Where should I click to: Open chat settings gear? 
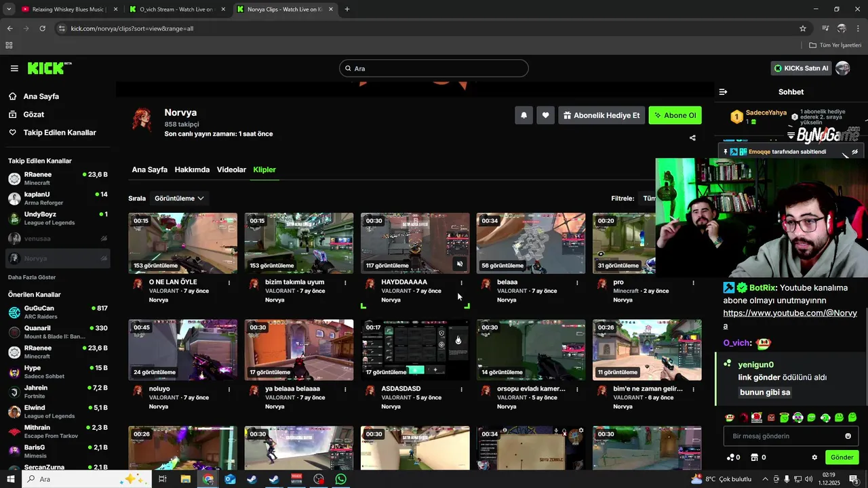(x=814, y=457)
